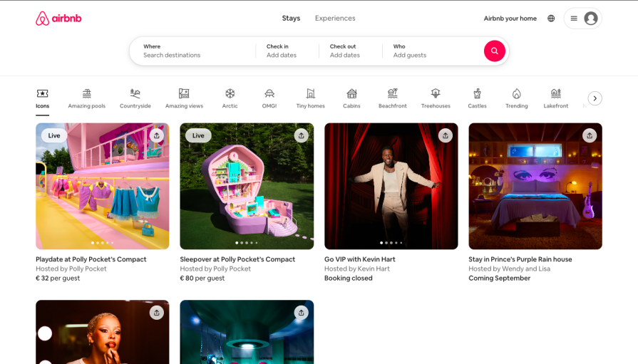Open Sleepover at Polly Pocket's Compact title
The width and height of the screenshot is (638, 364).
237,259
